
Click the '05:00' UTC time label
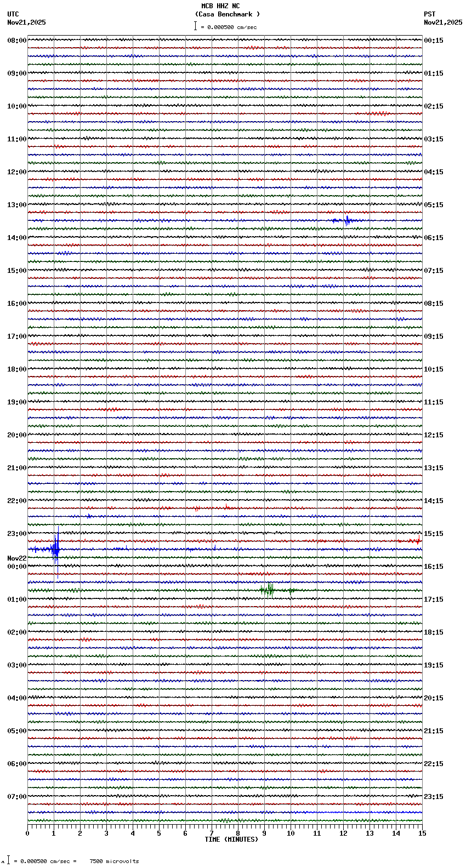[x=17, y=731]
